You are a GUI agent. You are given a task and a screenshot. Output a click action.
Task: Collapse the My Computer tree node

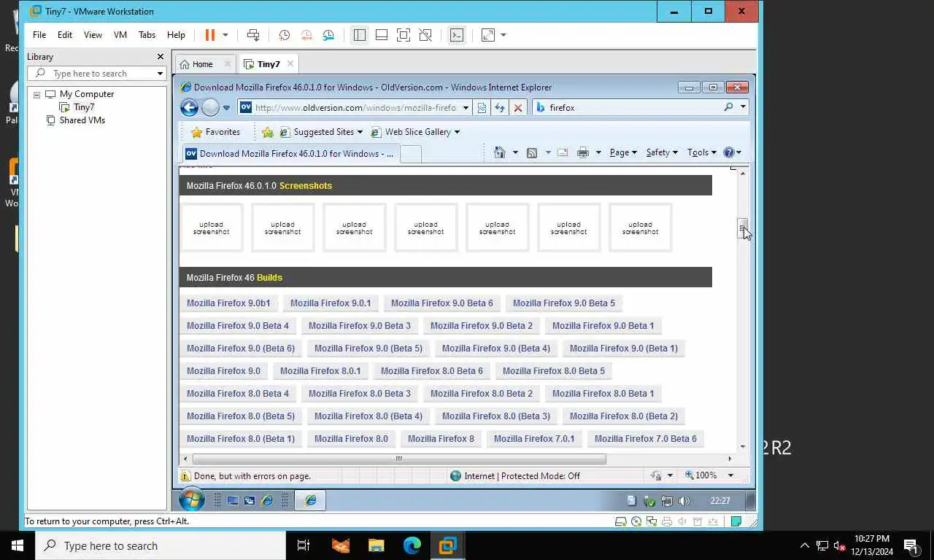[36, 95]
